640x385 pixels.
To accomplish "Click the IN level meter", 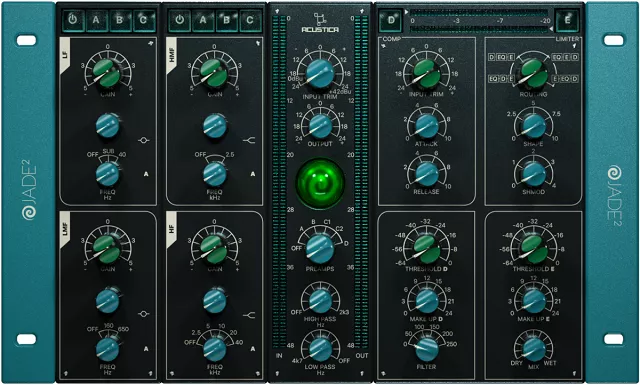I will click(279, 182).
